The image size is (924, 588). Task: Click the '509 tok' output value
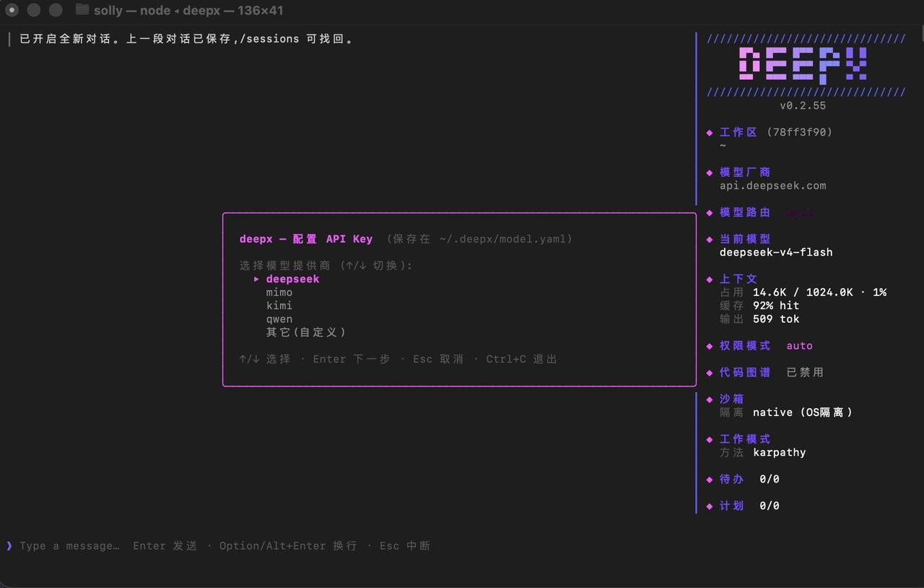point(776,319)
